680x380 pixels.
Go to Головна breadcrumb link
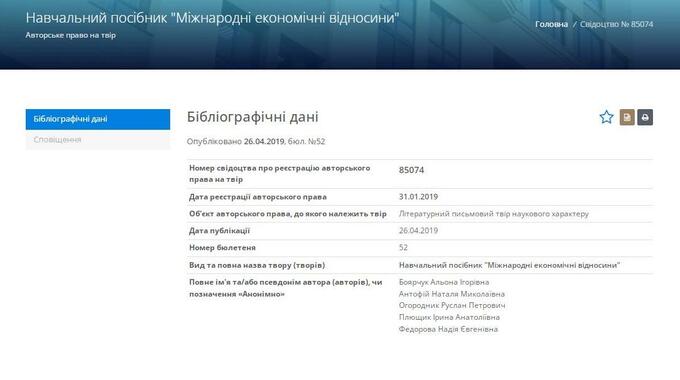[x=551, y=24]
